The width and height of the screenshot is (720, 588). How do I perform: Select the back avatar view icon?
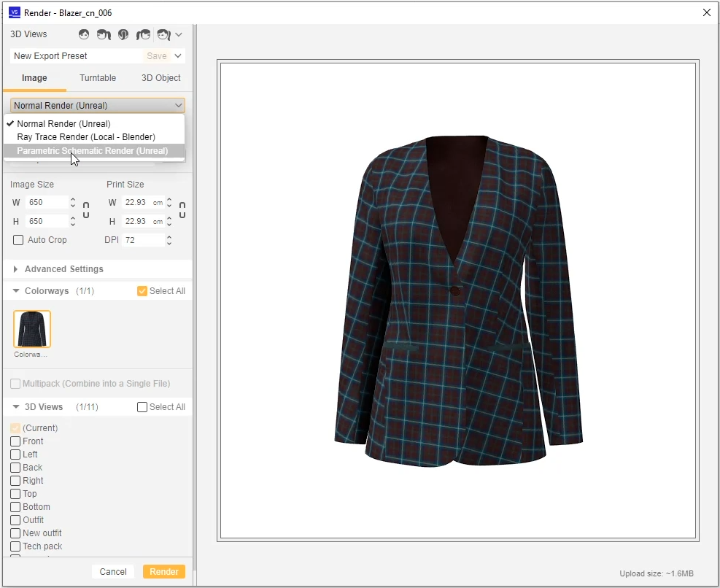coord(123,34)
